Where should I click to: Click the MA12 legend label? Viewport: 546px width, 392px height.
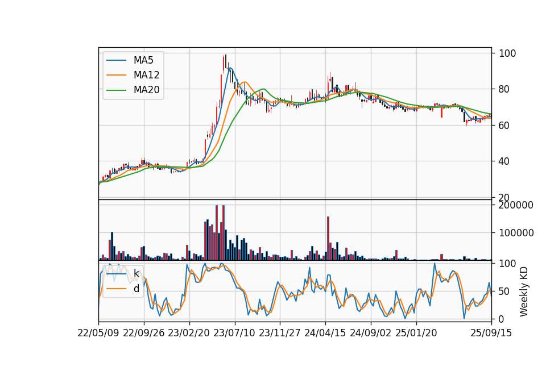146,75
